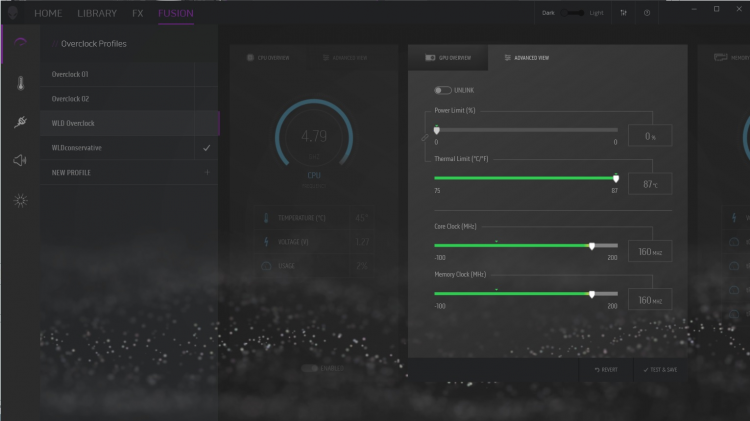
Task: Toggle the Dark/Light theme switch
Action: coord(573,13)
